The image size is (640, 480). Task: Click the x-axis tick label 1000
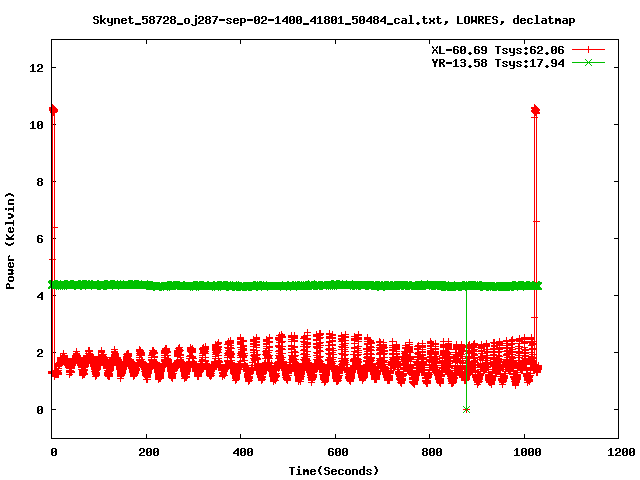(527, 452)
